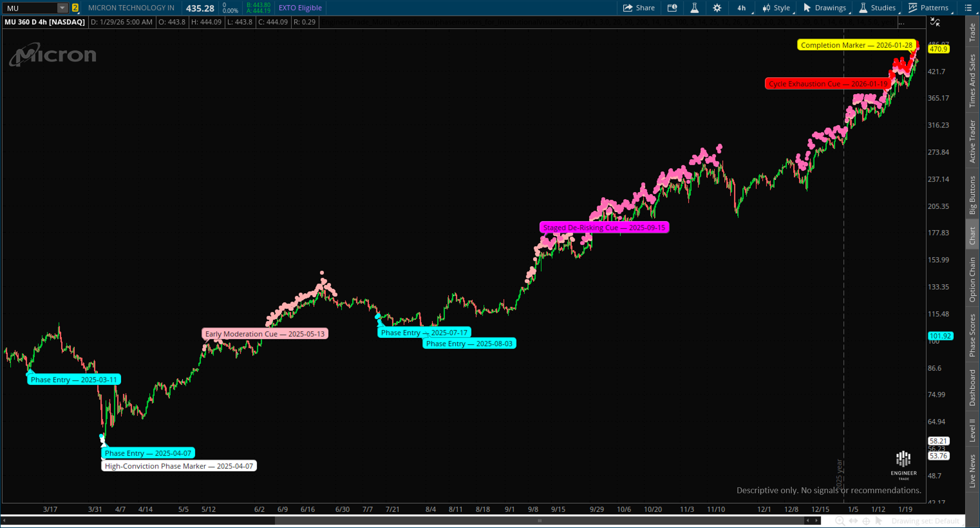This screenshot has width=980, height=528.
Task: Open the 4h timeframe dropdown
Action: pos(741,8)
